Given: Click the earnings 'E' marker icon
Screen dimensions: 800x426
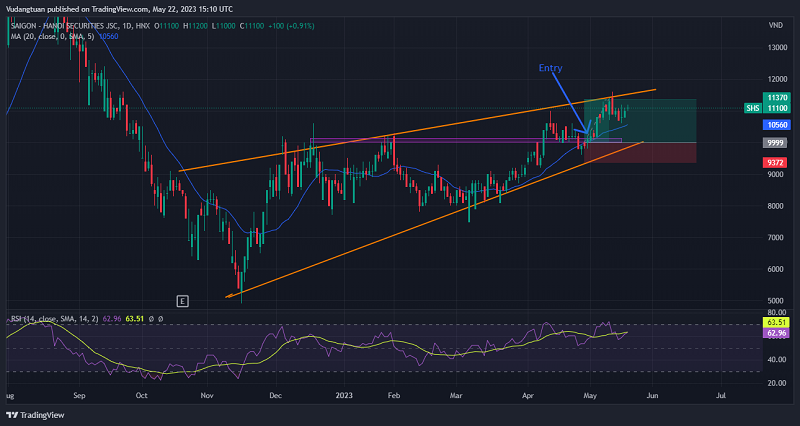Looking at the screenshot, I should coord(182,300).
